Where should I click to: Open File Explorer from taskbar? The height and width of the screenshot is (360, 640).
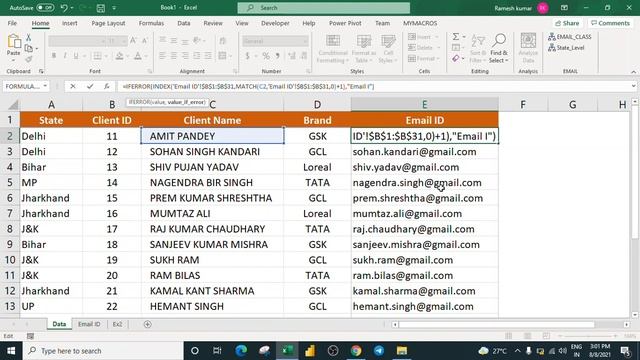point(402,351)
